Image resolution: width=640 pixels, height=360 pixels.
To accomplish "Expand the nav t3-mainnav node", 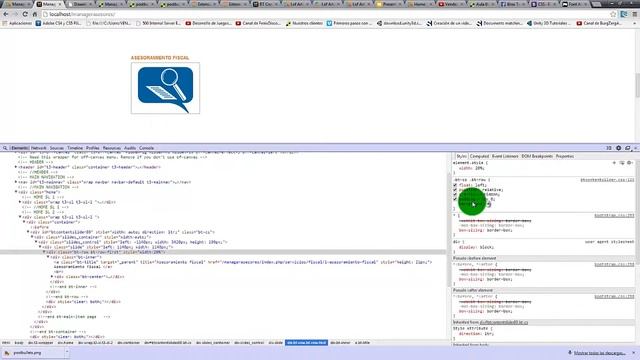I will (16, 182).
